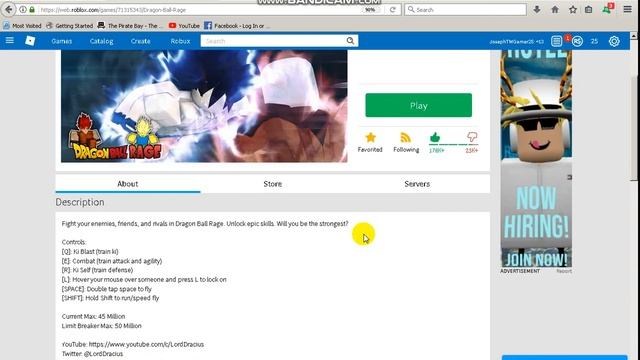The image size is (640, 360).
Task: Open the Facebook Log In bookmark
Action: (236, 26)
